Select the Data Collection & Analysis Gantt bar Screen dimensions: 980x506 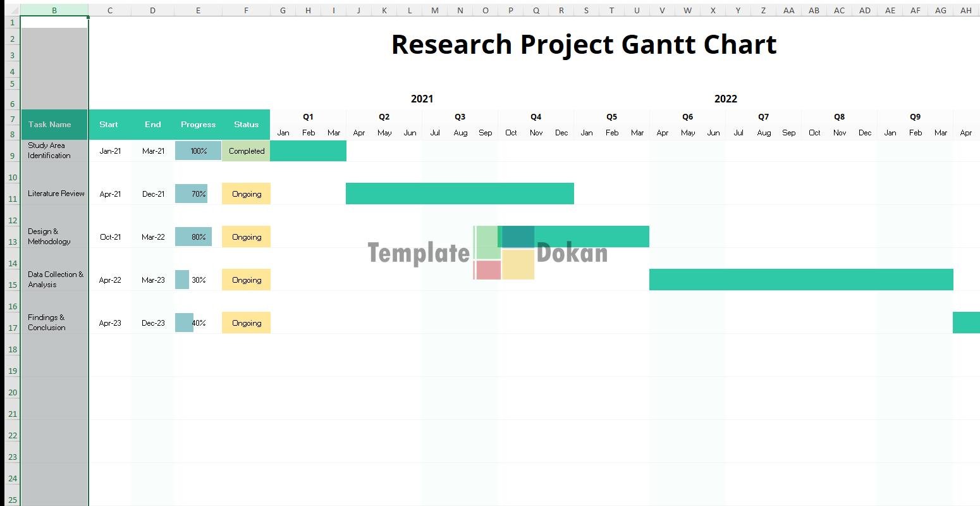(800, 280)
